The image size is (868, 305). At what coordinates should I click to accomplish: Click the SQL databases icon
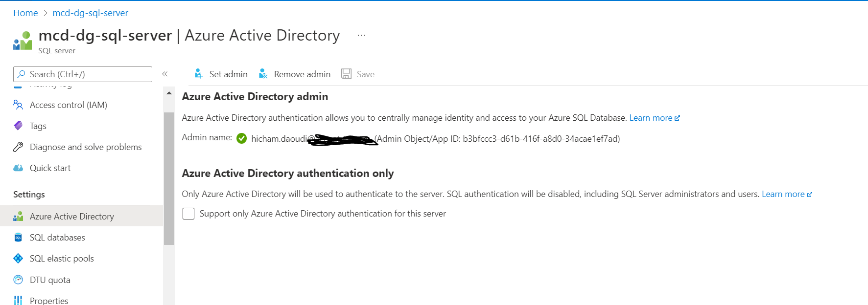18,237
